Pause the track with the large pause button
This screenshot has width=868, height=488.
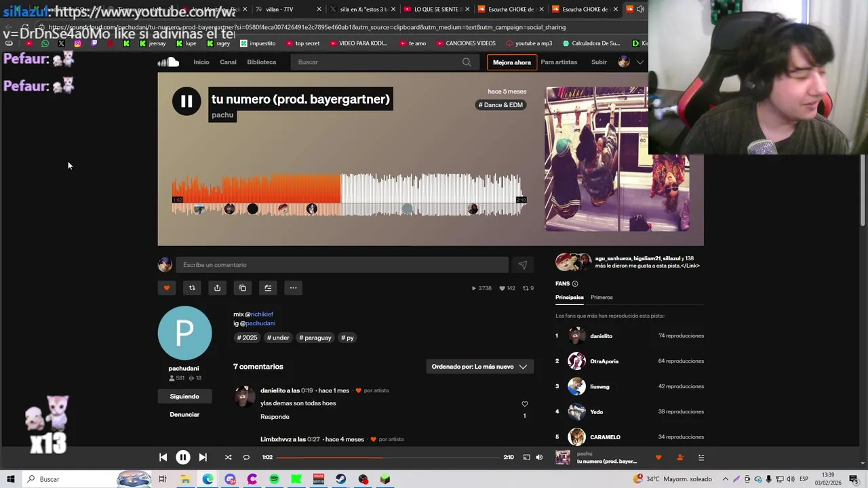pos(186,102)
